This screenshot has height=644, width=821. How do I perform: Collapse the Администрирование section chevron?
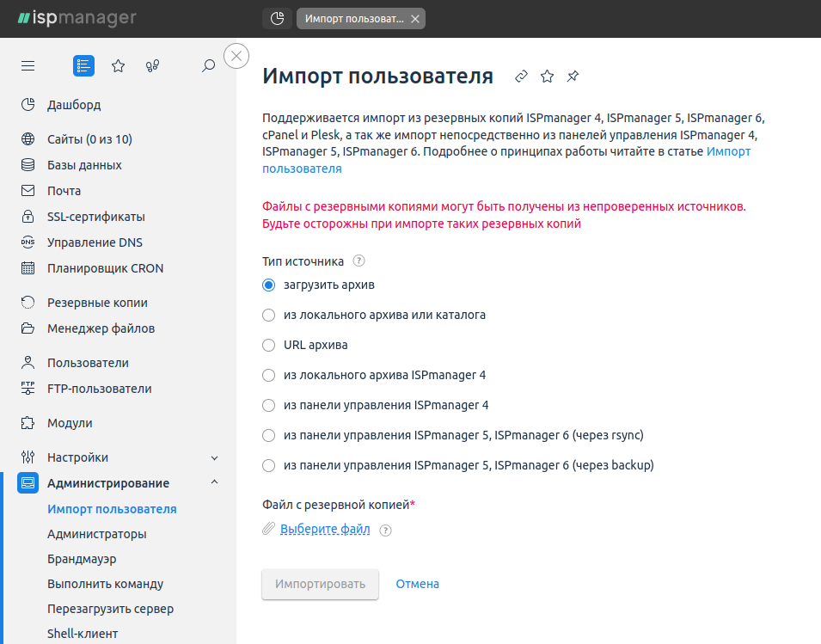click(x=214, y=481)
